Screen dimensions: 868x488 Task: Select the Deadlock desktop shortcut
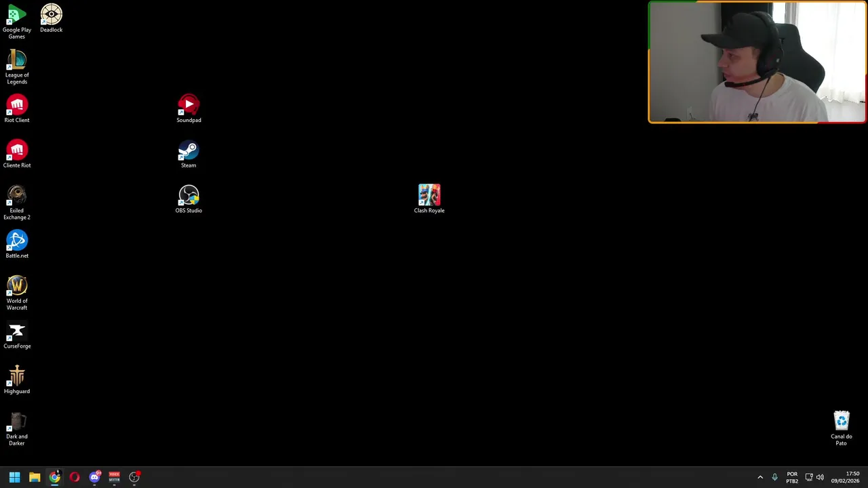[x=52, y=18]
